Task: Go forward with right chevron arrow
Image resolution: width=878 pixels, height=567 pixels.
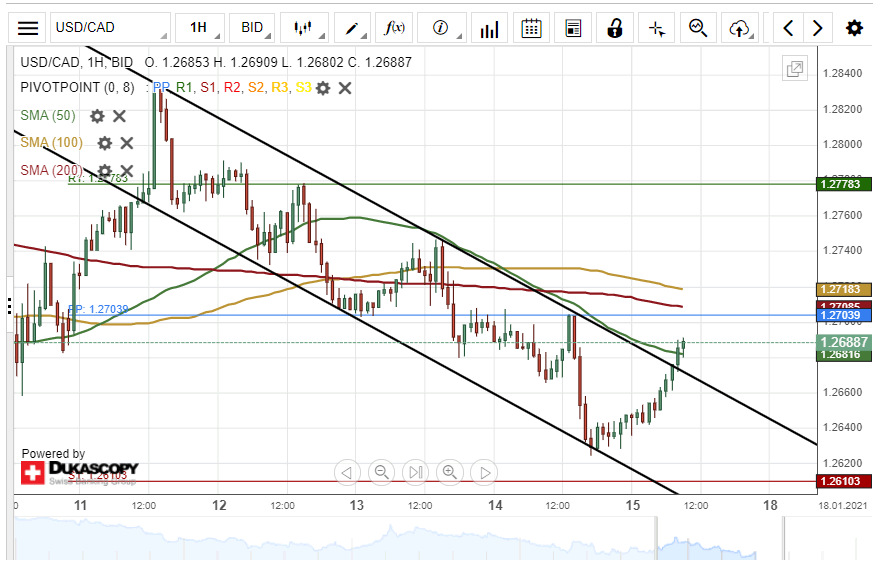Action: coord(818,28)
